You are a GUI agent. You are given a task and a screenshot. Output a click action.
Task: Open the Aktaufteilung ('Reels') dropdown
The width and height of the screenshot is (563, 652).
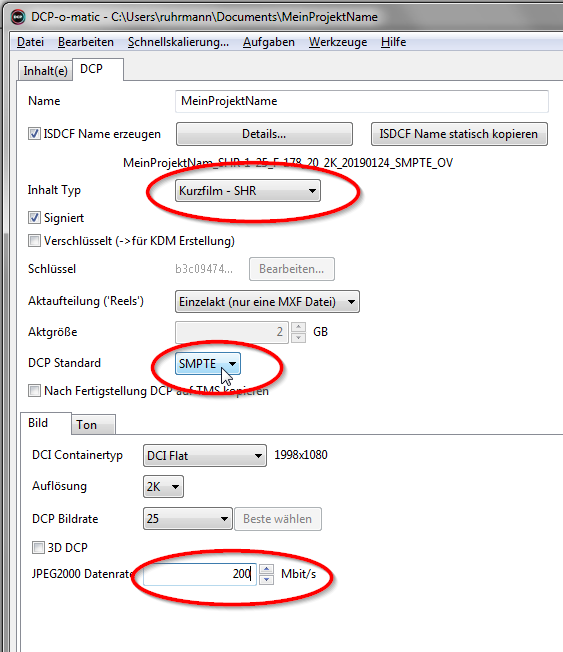pos(267,301)
